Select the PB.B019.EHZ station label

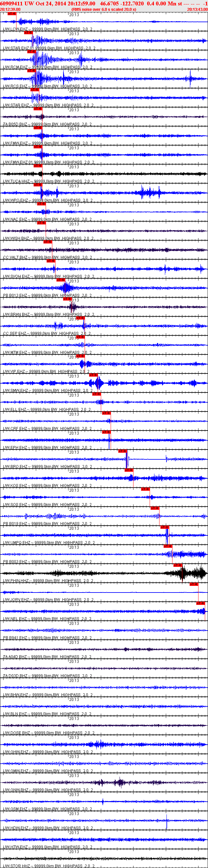(x=48, y=524)
